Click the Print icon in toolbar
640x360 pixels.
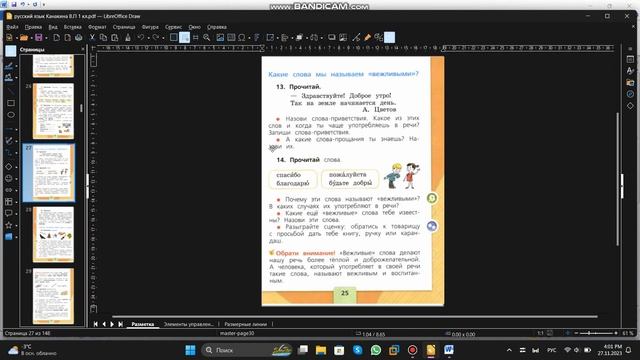point(78,38)
